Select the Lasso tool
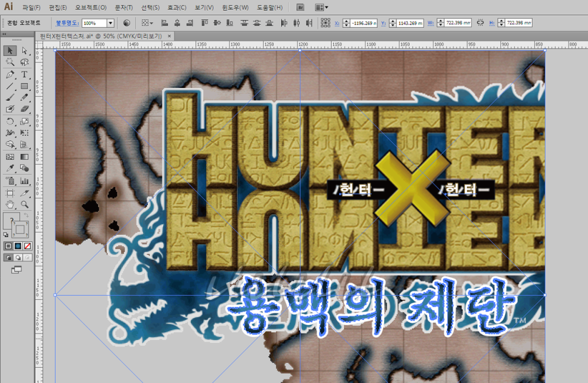Viewport: 588px width, 383px height. 24,62
